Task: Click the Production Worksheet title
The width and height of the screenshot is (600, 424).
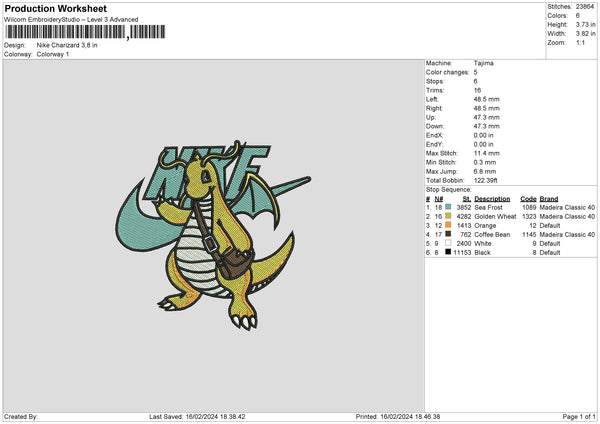Action: coord(55,8)
